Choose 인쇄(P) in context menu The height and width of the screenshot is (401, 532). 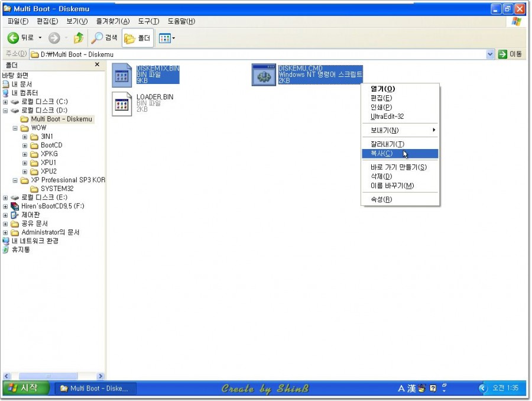pyautogui.click(x=400, y=107)
